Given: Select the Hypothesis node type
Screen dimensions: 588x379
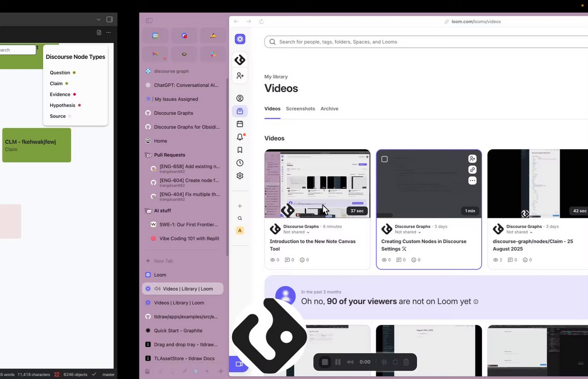Looking at the screenshot, I should [65, 105].
